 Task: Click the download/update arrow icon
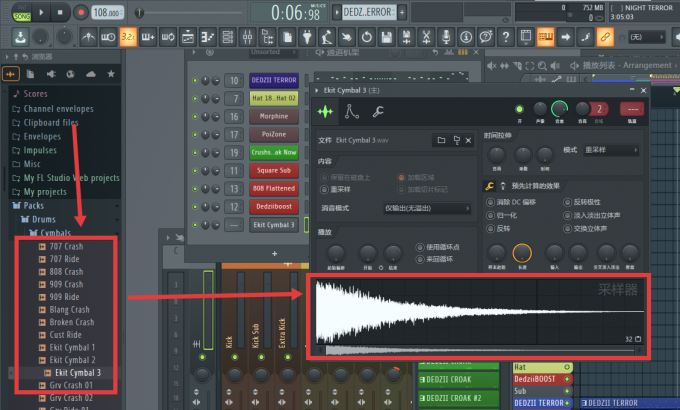(x=20, y=37)
